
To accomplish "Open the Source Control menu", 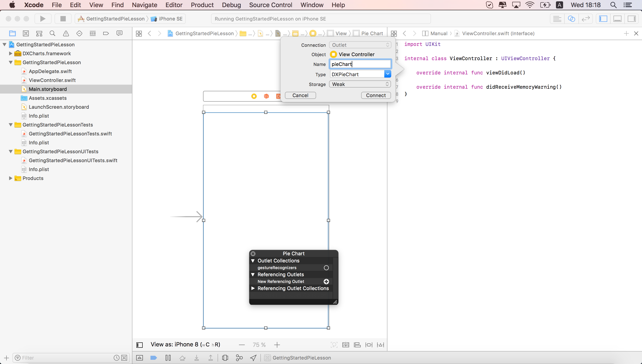I will [x=271, y=5].
